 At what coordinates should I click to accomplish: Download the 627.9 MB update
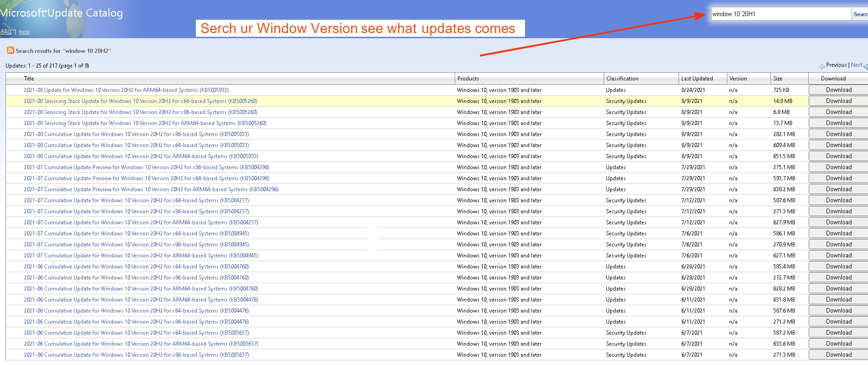pos(839,222)
